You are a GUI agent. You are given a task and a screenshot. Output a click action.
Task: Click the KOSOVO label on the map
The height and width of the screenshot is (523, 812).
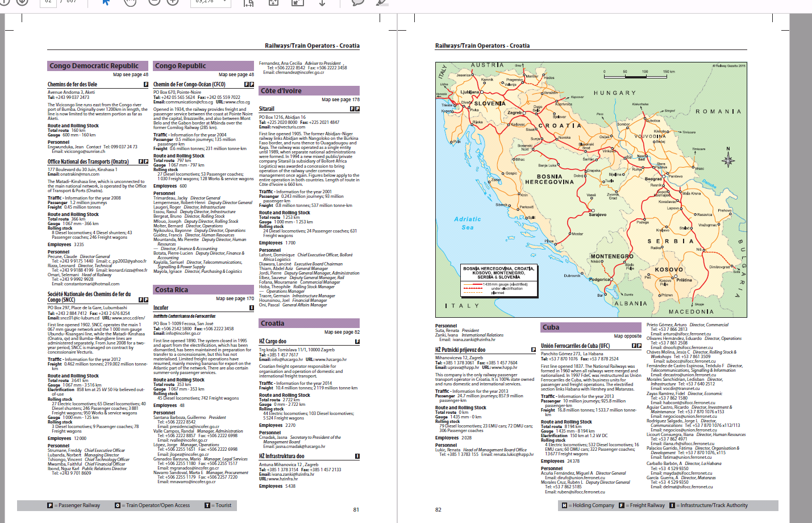pos(669,269)
